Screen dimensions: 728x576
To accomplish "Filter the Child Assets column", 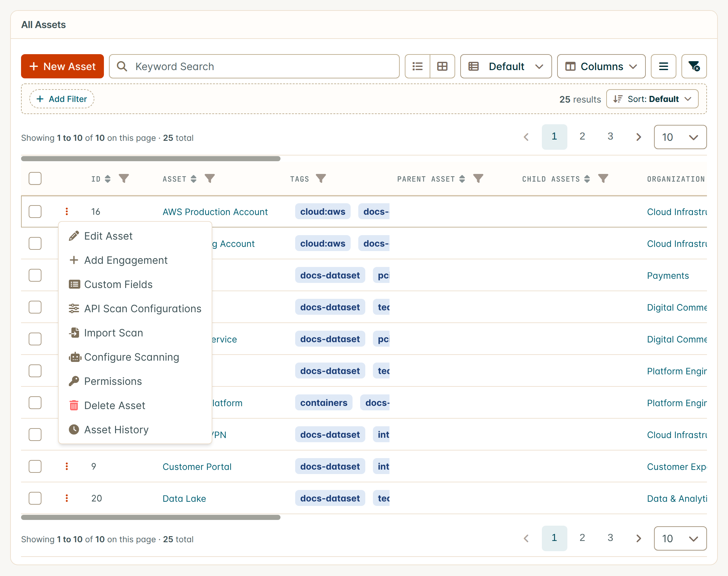I will click(603, 178).
